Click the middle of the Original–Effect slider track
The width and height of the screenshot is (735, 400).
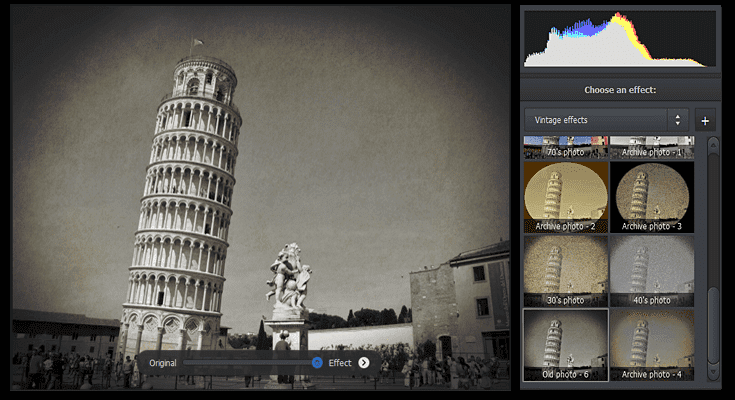pyautogui.click(x=246, y=363)
